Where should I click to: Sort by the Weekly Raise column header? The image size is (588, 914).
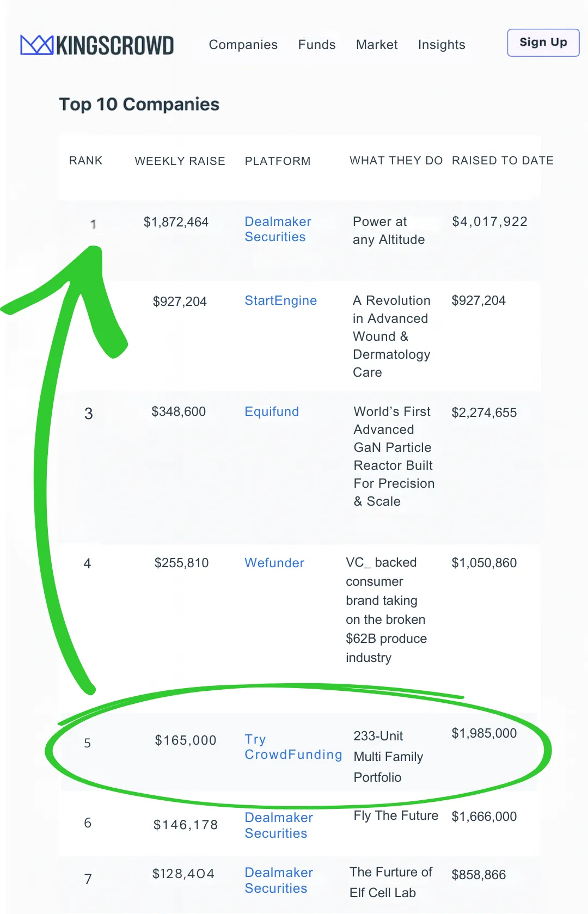click(180, 161)
